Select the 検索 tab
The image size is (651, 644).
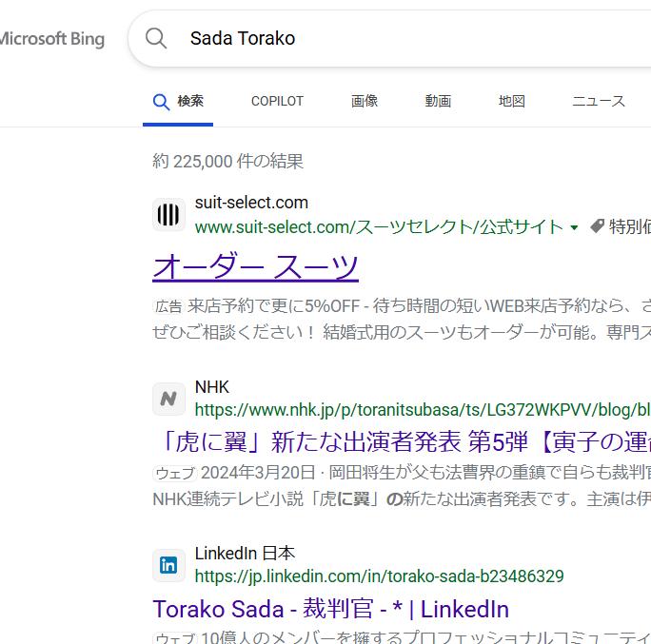178,101
